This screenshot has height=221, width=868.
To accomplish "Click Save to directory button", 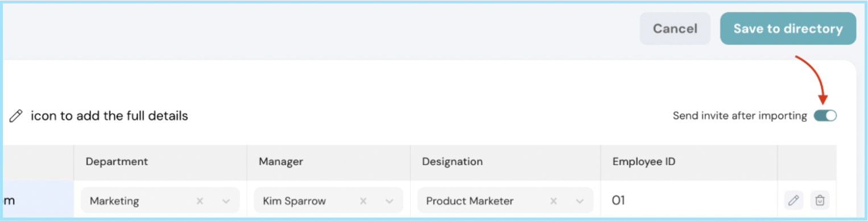I will [788, 28].
